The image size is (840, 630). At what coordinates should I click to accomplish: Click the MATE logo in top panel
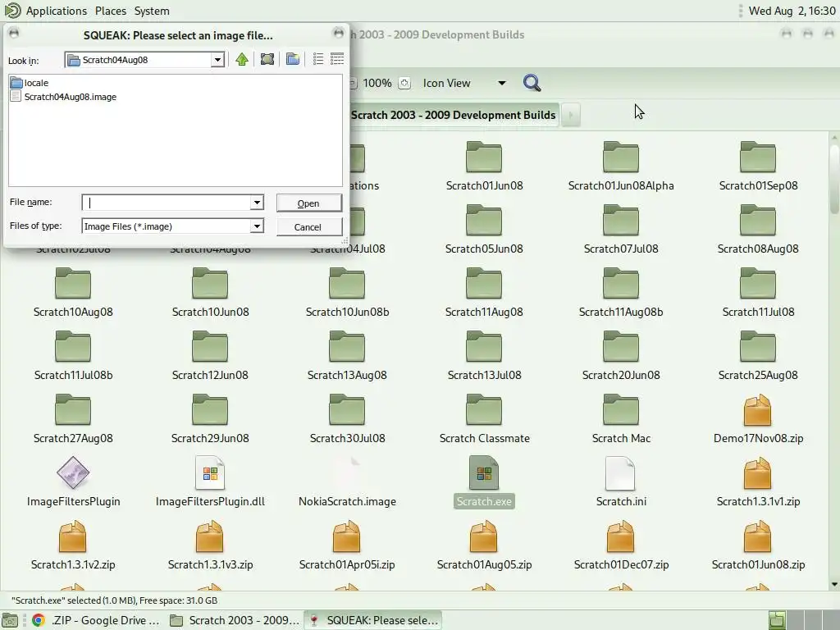(11, 10)
